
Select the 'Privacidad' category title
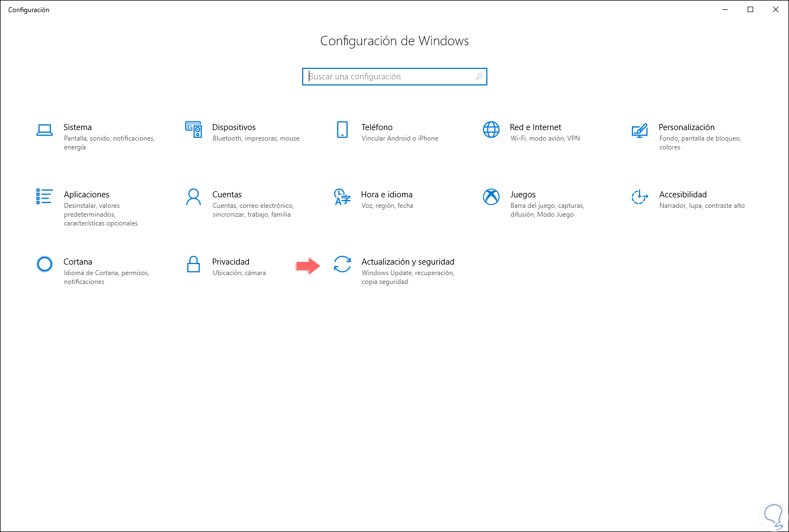pyautogui.click(x=231, y=262)
